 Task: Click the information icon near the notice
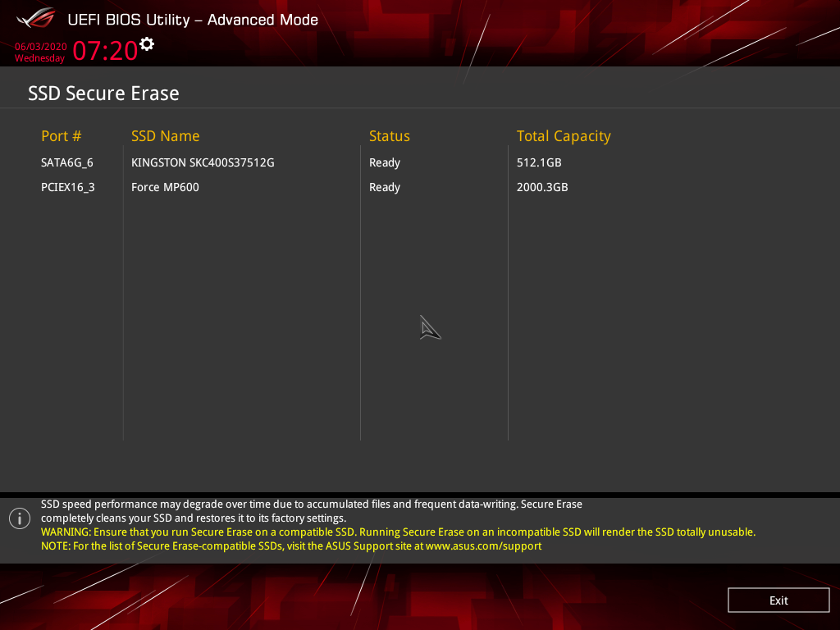[x=19, y=518]
